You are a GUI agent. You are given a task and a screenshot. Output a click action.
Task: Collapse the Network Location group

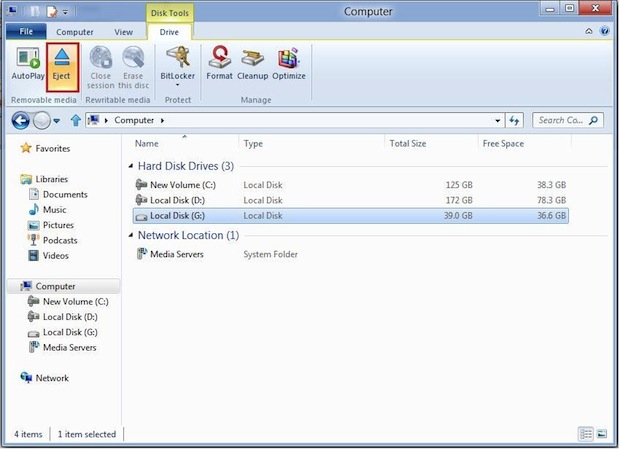click(x=130, y=236)
